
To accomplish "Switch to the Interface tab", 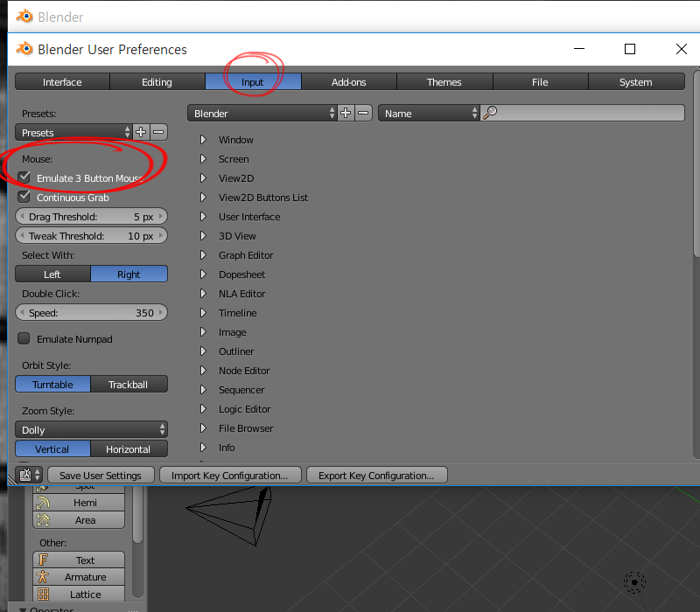I will point(62,81).
